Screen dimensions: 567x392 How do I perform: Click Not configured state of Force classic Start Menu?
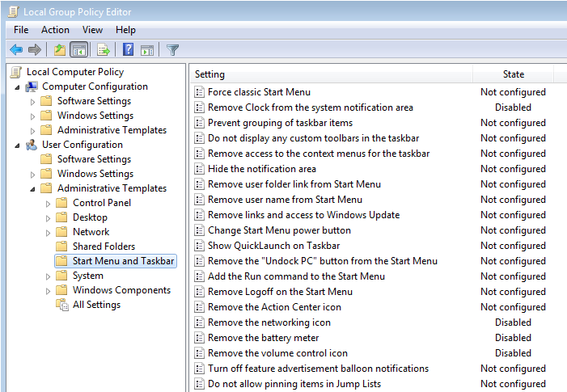pyautogui.click(x=513, y=92)
